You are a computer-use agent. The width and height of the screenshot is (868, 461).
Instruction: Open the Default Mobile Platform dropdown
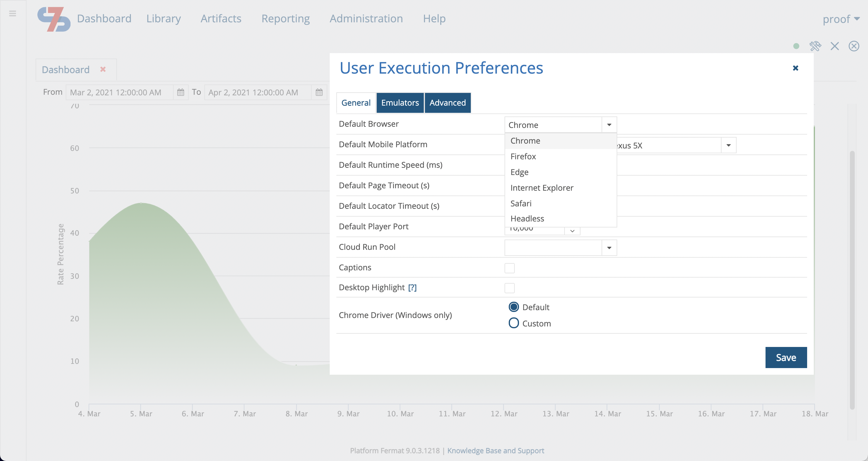(x=728, y=145)
